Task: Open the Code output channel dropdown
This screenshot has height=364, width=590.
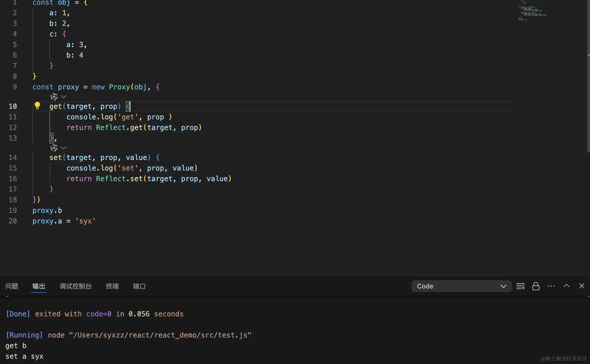Action: (461, 286)
